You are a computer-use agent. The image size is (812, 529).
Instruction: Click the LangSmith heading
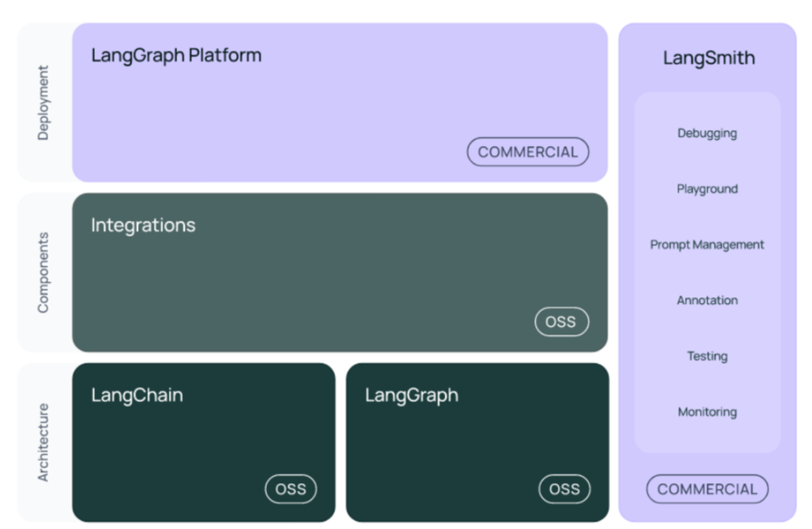click(x=709, y=57)
